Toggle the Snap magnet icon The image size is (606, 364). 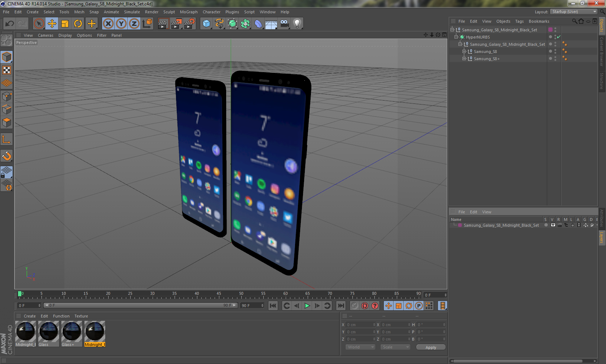pyautogui.click(x=6, y=156)
